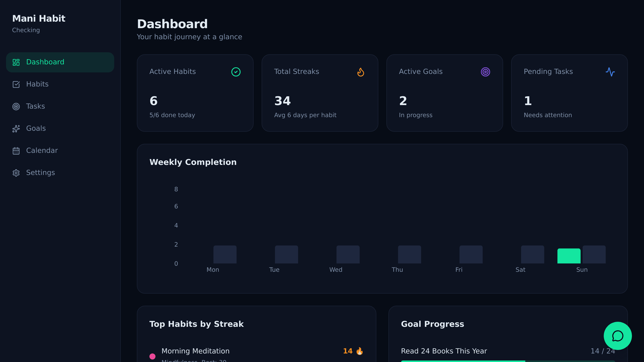Click the green checkmark icon in Active Habits

pyautogui.click(x=236, y=72)
